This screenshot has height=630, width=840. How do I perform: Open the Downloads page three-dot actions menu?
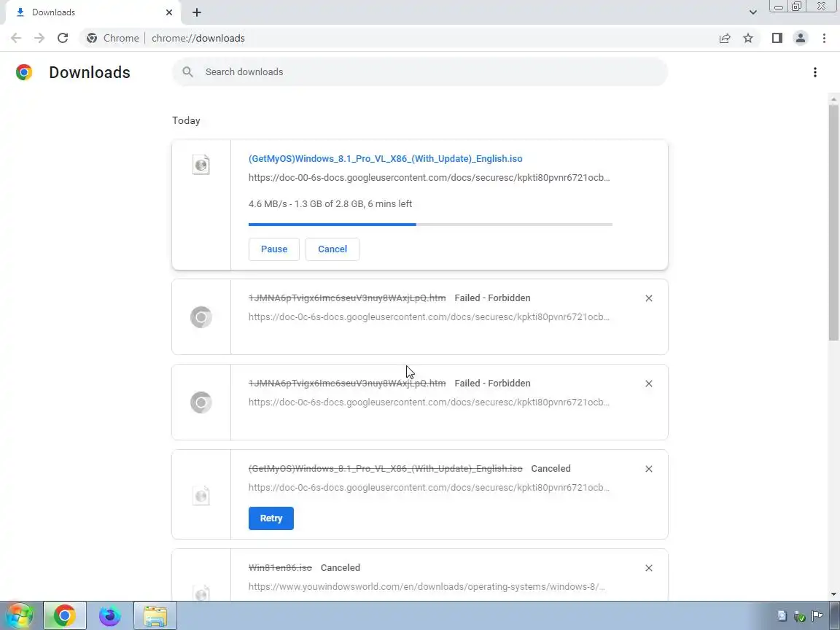814,72
